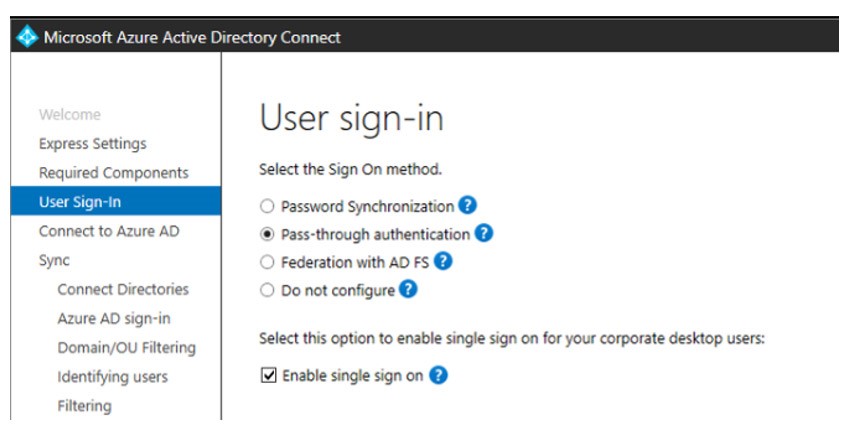Go to Express Settings step

[92, 144]
